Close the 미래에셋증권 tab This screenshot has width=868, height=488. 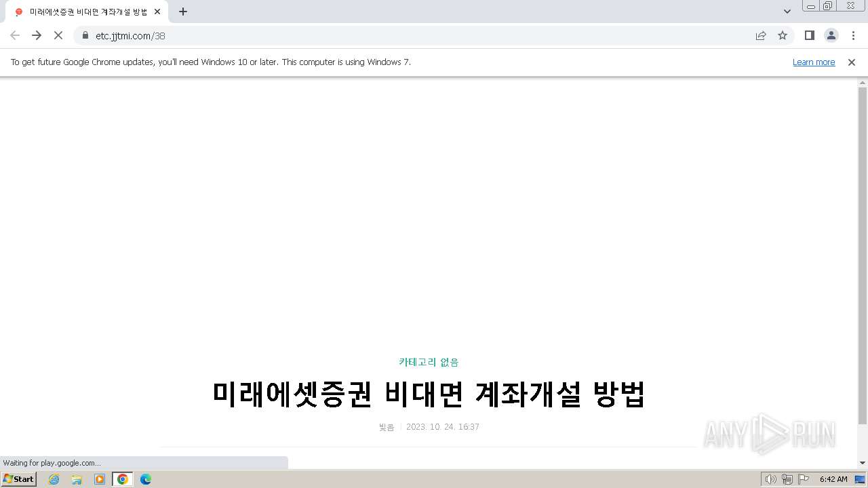pos(157,12)
